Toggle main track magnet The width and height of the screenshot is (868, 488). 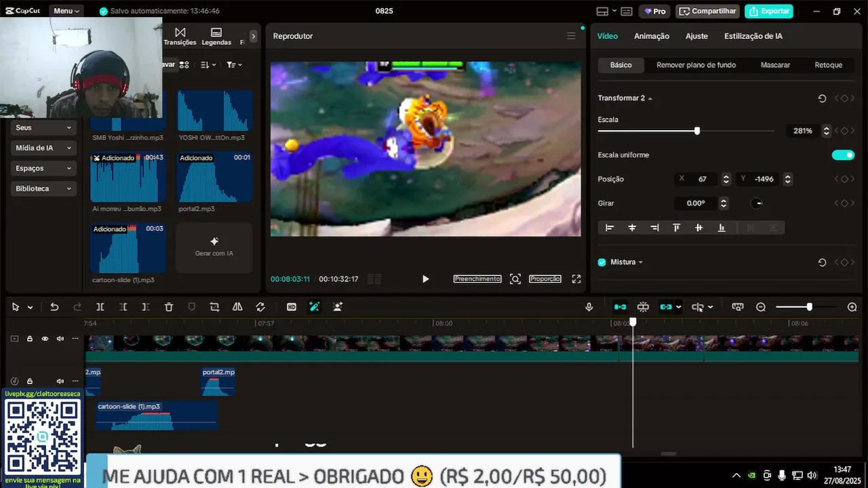(x=620, y=307)
